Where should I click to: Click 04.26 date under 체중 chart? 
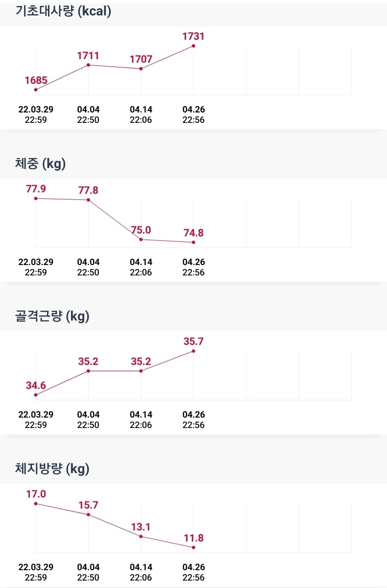(x=193, y=267)
